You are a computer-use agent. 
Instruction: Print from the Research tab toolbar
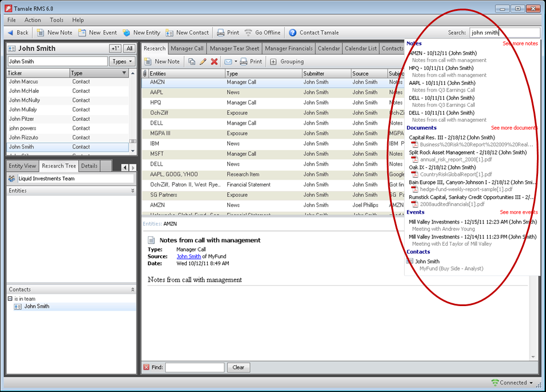251,61
